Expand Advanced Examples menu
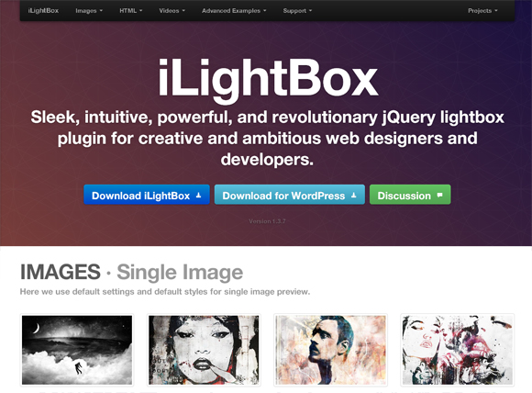This screenshot has height=393, width=532. 234,11
